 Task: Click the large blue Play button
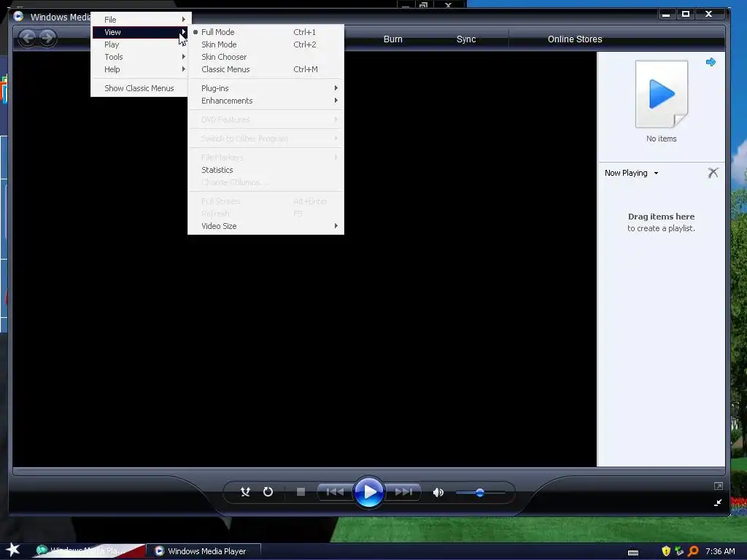click(x=369, y=492)
